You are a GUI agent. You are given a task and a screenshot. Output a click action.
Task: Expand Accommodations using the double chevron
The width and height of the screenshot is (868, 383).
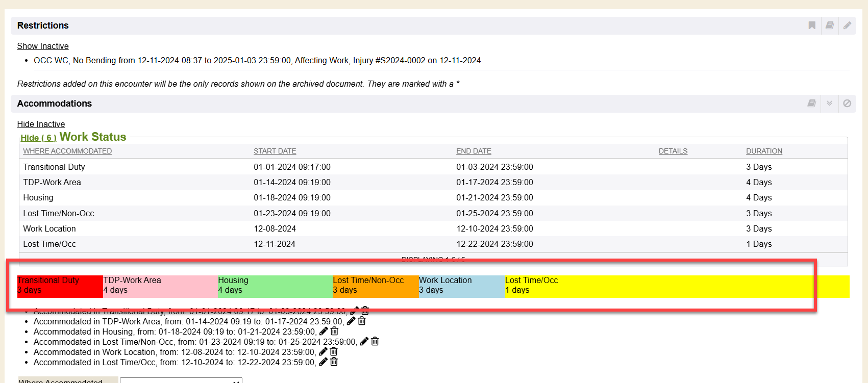[x=830, y=104]
